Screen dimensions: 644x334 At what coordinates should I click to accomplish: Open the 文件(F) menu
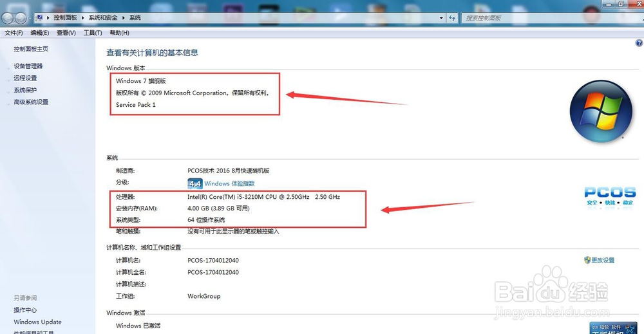pos(14,33)
